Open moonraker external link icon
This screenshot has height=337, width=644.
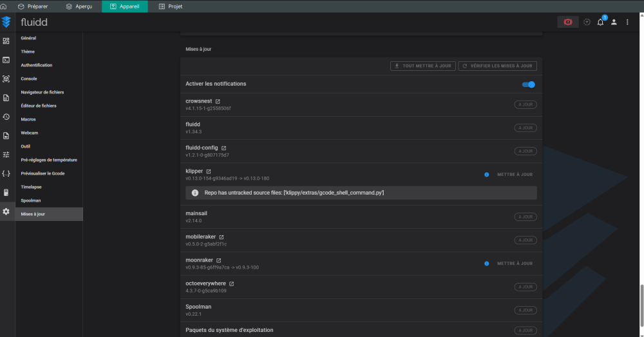point(219,260)
